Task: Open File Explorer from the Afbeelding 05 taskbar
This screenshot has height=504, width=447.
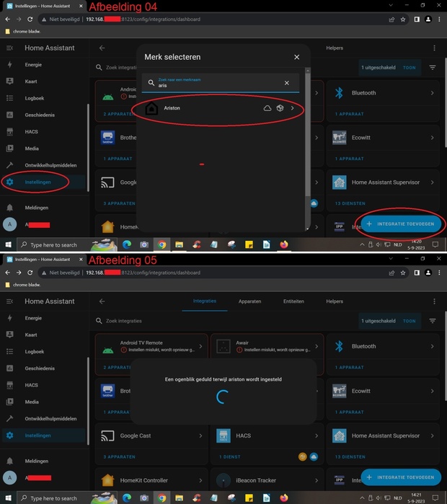Action: pos(179,498)
